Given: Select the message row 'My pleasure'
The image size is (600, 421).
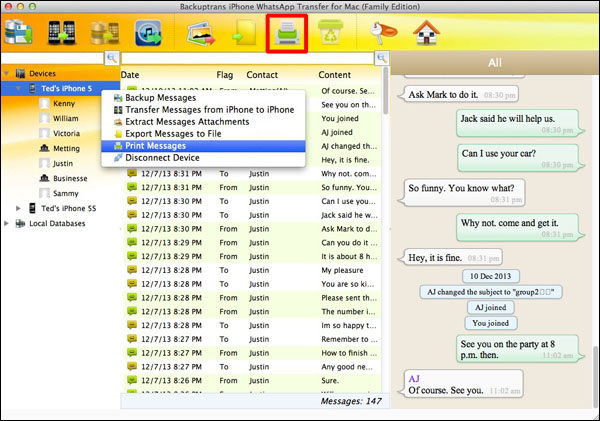Looking at the screenshot, I should [252, 270].
